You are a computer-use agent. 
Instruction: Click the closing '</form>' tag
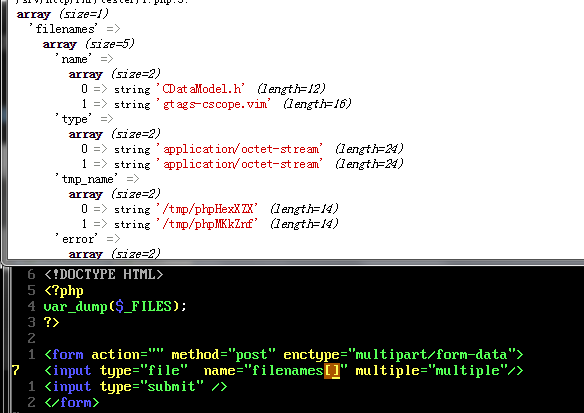coord(72,403)
